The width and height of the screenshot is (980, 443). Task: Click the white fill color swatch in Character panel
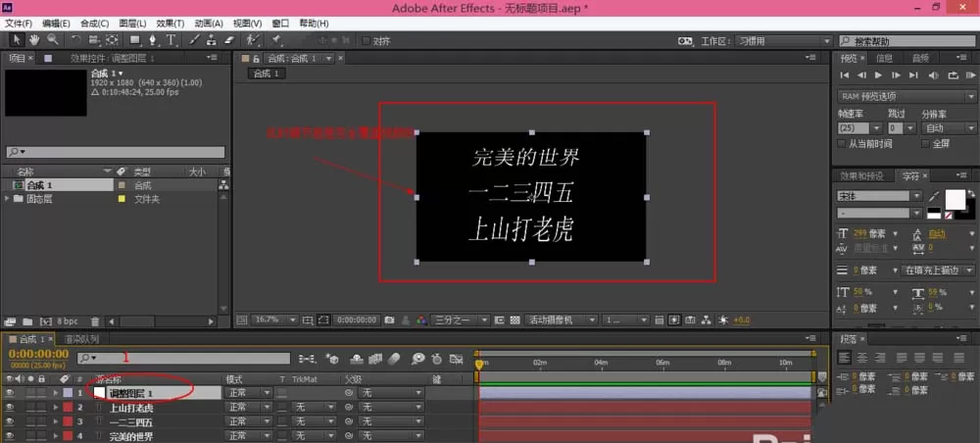click(955, 199)
